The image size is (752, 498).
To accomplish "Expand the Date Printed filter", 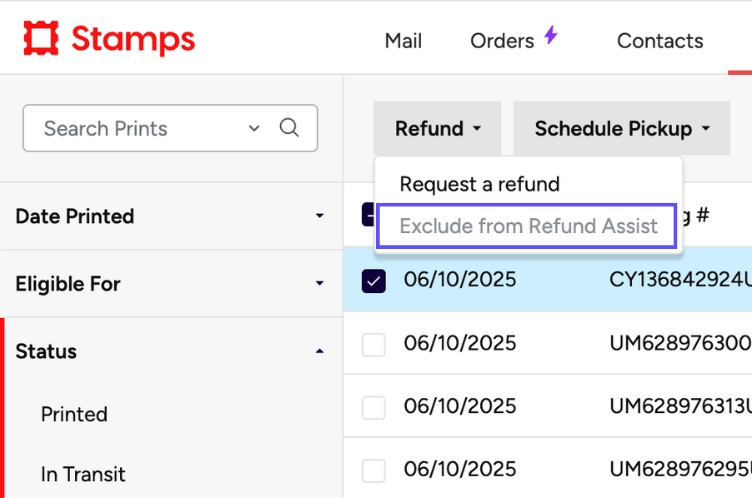I will point(170,216).
